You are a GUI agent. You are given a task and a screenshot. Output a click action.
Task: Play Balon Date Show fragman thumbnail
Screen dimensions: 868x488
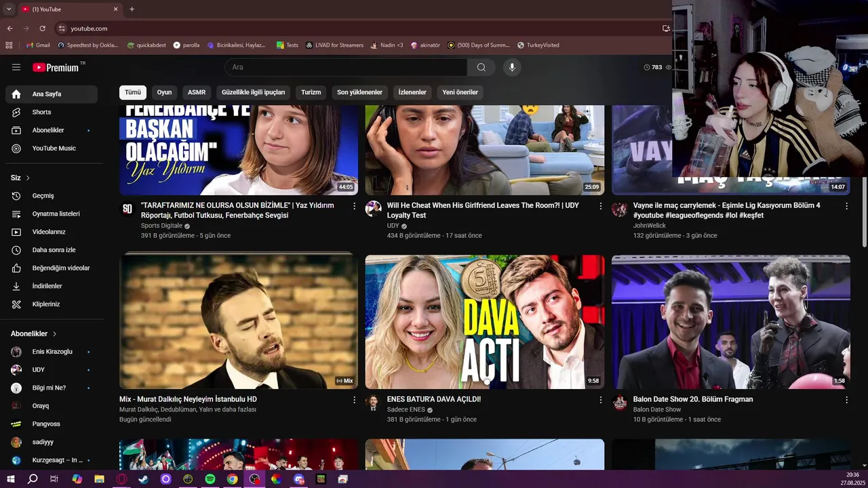[731, 322]
